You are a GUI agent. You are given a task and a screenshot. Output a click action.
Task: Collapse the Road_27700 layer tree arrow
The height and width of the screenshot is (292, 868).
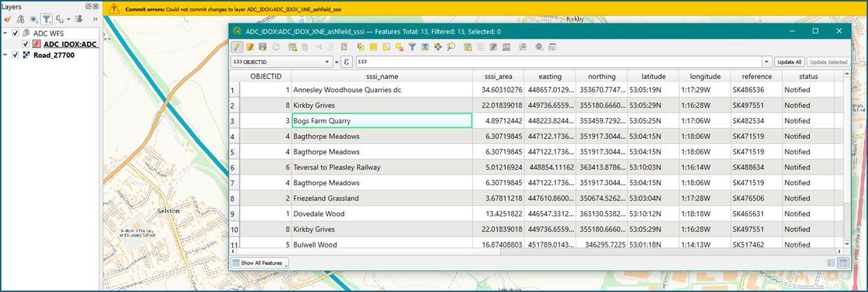(6, 55)
